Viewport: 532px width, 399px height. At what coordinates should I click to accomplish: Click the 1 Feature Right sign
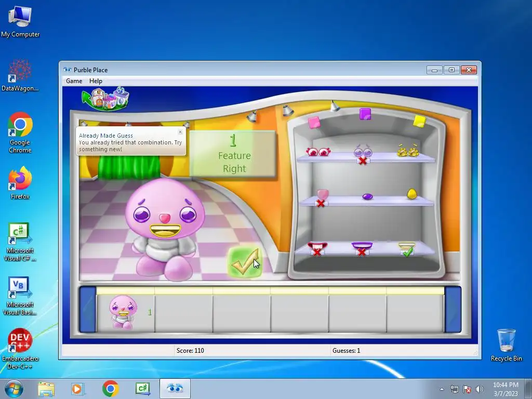pyautogui.click(x=233, y=154)
